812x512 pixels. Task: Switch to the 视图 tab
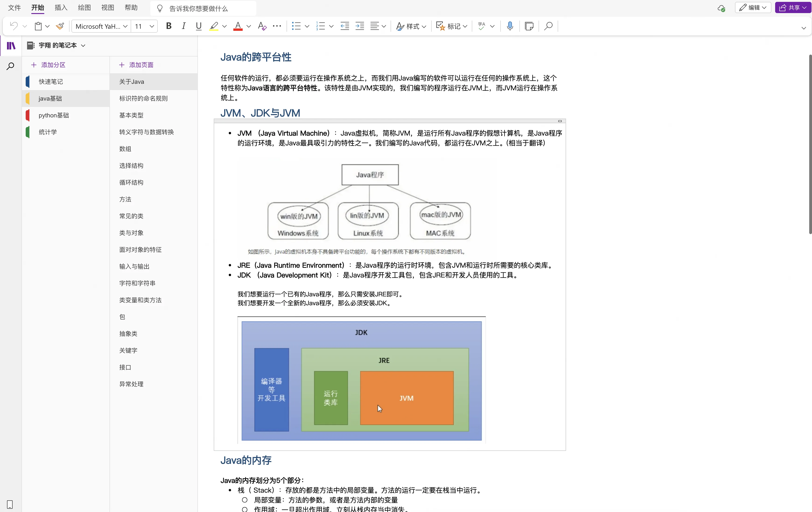click(108, 7)
